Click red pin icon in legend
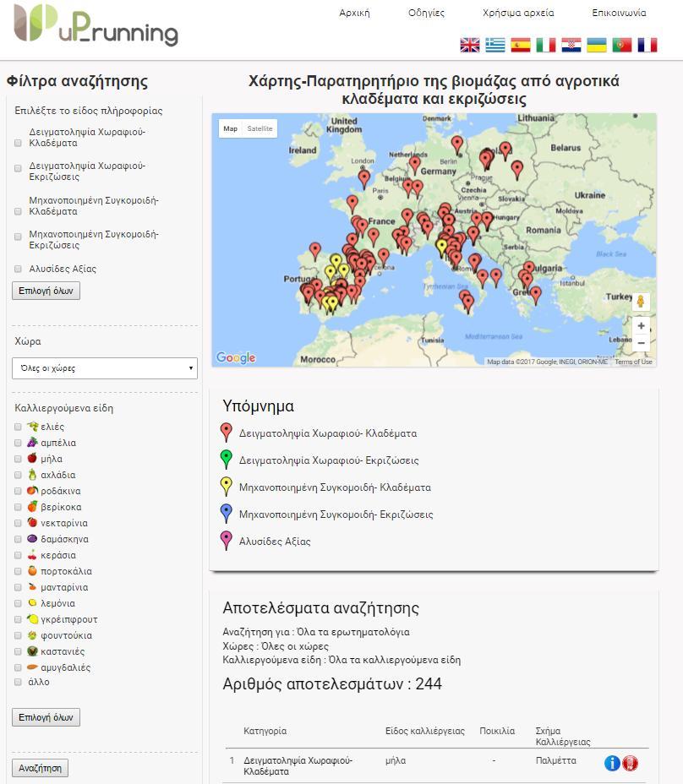The height and width of the screenshot is (784, 683). 227,433
